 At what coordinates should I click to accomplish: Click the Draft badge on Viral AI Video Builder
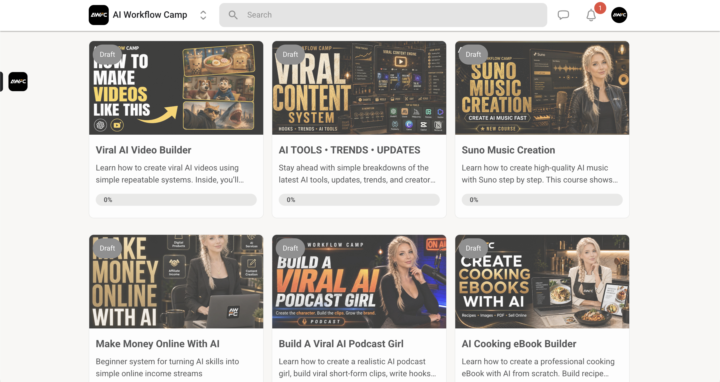[107, 54]
